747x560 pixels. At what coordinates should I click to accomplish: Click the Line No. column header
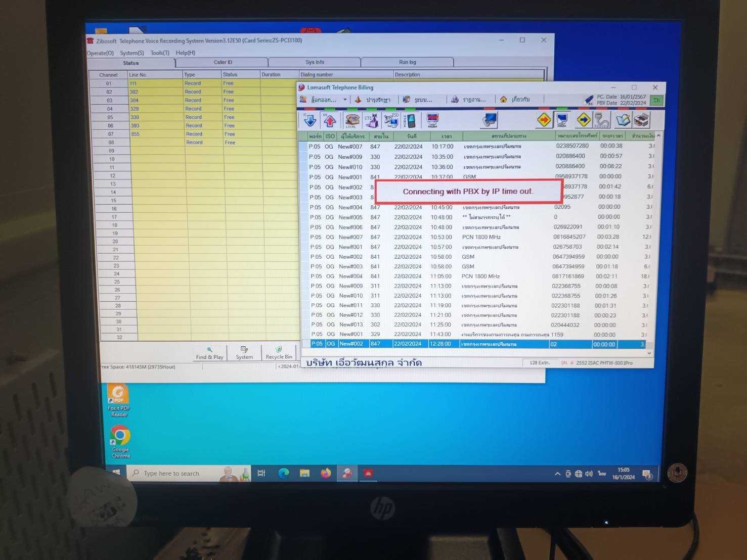tap(155, 75)
